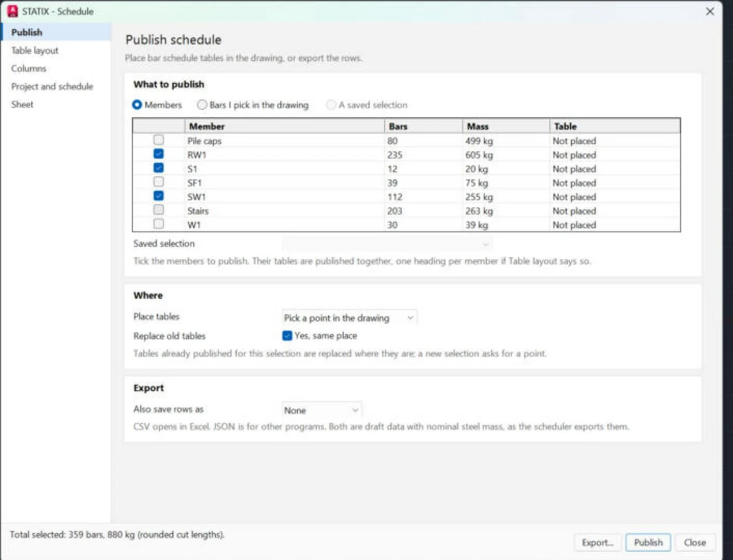The image size is (733, 560).
Task: Select the 'W1' member name cell
Action: (x=284, y=225)
